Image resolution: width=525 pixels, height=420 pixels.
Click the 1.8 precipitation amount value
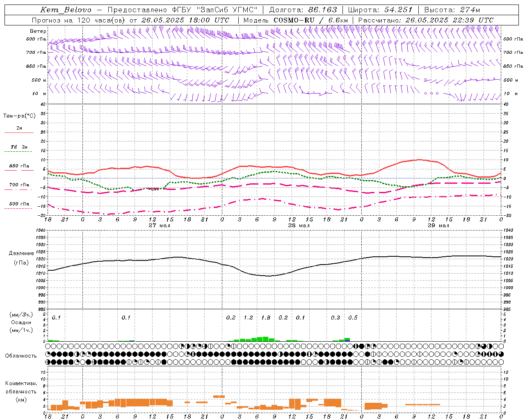point(266,318)
